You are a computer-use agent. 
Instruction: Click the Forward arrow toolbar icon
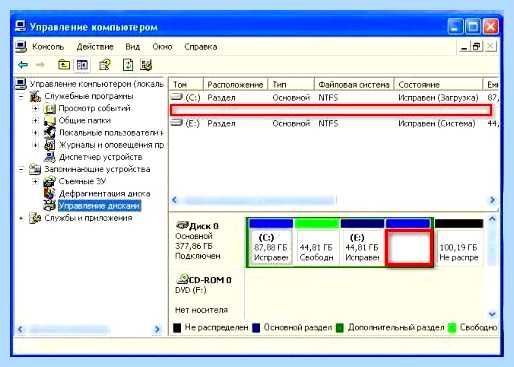[40, 65]
